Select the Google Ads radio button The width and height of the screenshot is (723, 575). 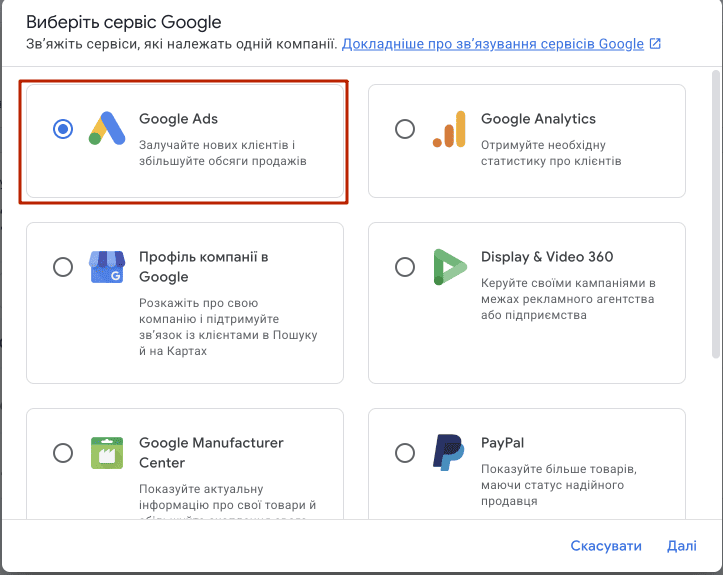click(63, 129)
